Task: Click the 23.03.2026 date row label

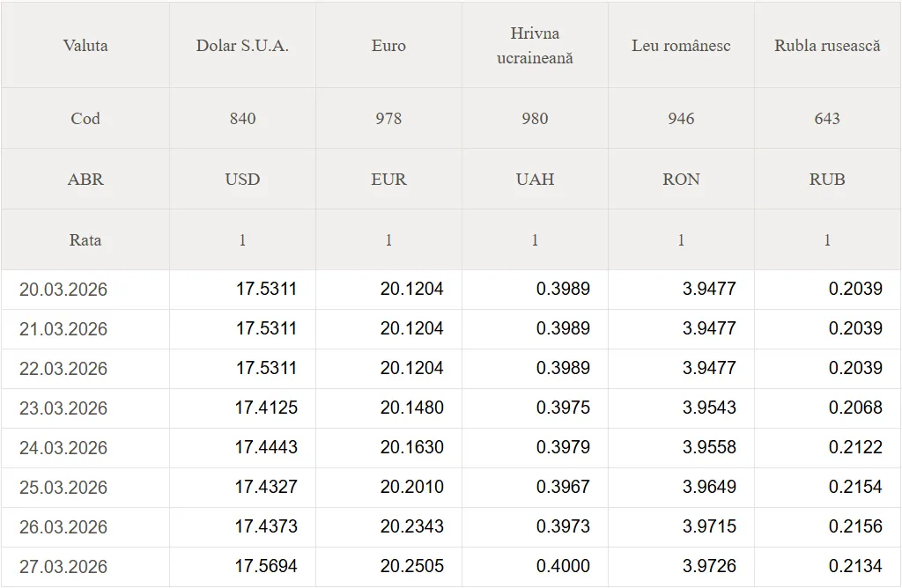Action: pyautogui.click(x=63, y=408)
